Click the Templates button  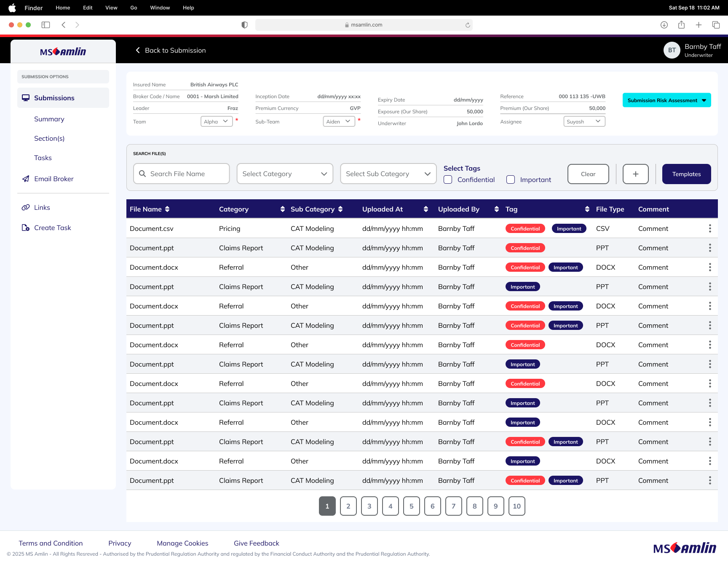coord(686,174)
